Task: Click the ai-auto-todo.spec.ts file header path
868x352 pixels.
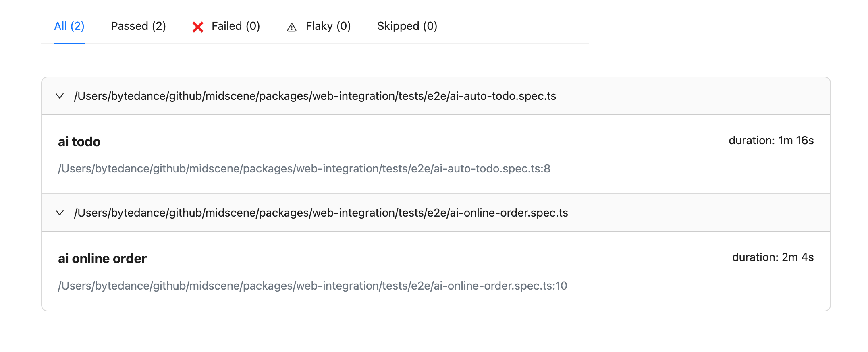Action: coord(315,96)
